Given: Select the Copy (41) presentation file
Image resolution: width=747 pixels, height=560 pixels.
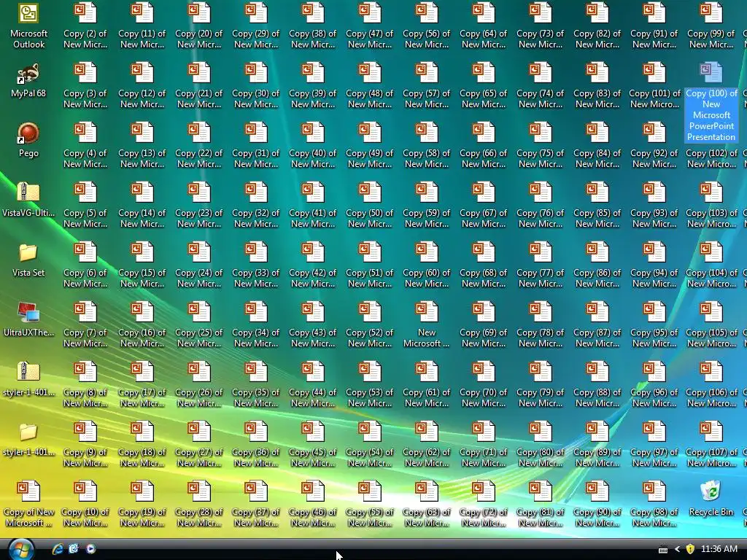Looking at the screenshot, I should [313, 206].
